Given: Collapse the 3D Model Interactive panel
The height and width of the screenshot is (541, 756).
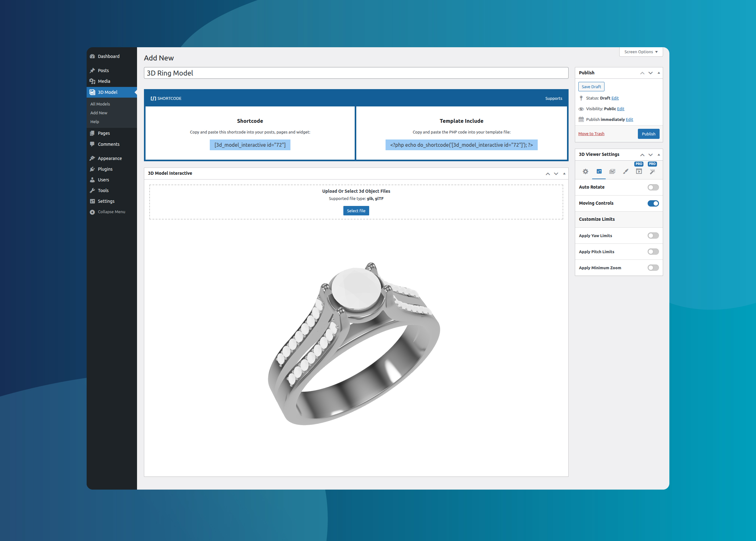Looking at the screenshot, I should click(x=564, y=173).
